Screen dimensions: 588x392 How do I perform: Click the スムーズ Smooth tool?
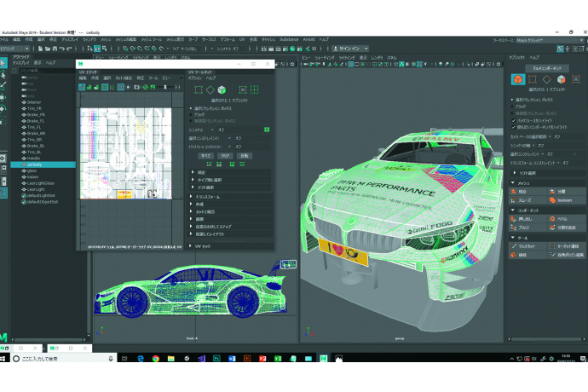pyautogui.click(x=528, y=200)
